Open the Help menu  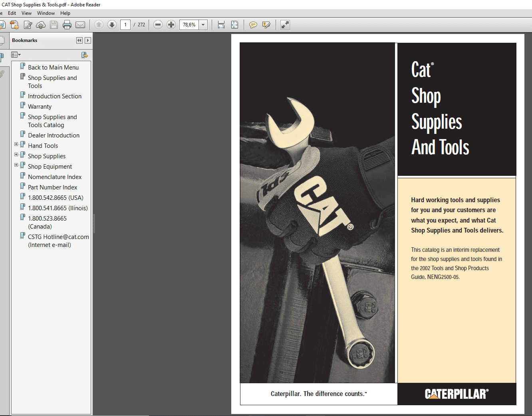click(x=65, y=13)
